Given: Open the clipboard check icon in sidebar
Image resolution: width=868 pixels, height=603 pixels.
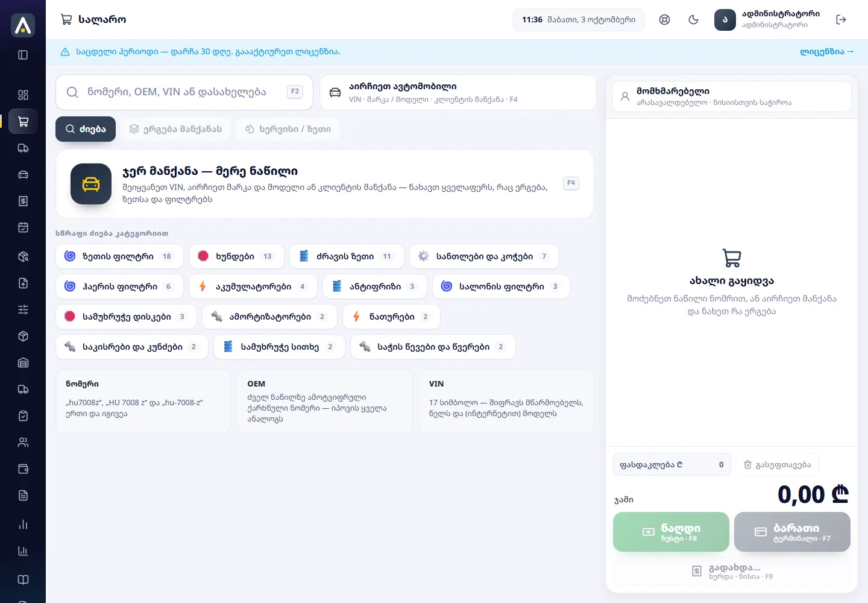Looking at the screenshot, I should pos(23,415).
